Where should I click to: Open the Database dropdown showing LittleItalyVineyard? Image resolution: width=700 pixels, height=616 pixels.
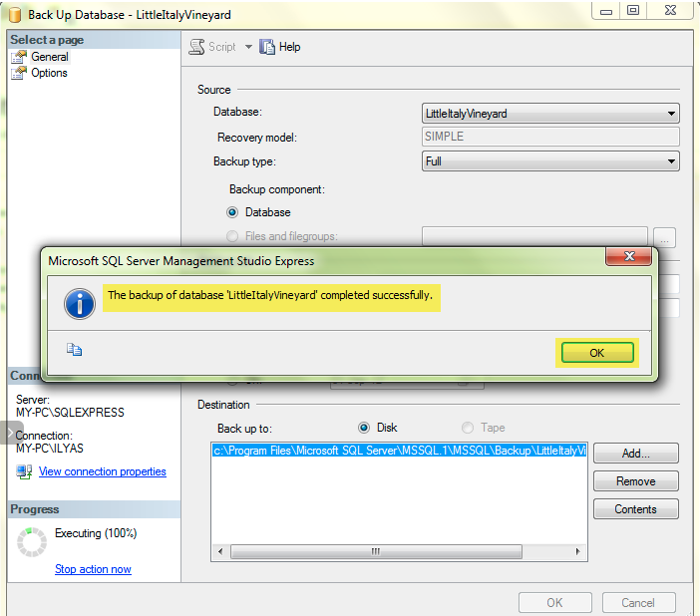click(550, 114)
